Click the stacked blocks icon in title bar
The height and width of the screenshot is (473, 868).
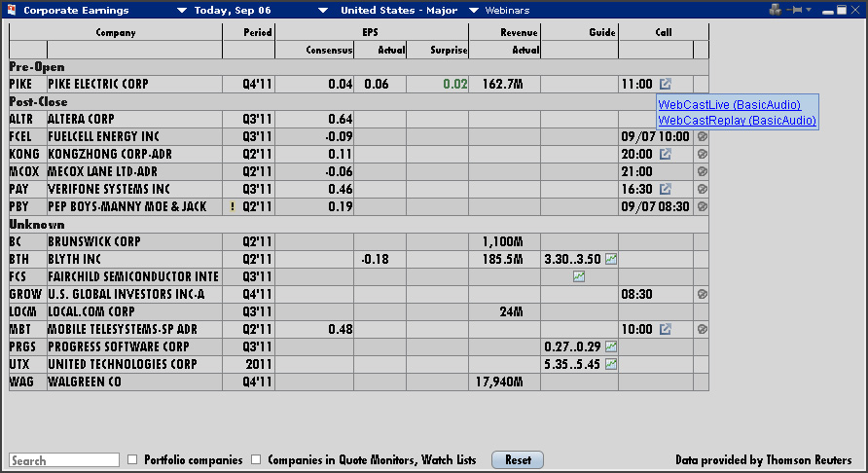(x=775, y=10)
